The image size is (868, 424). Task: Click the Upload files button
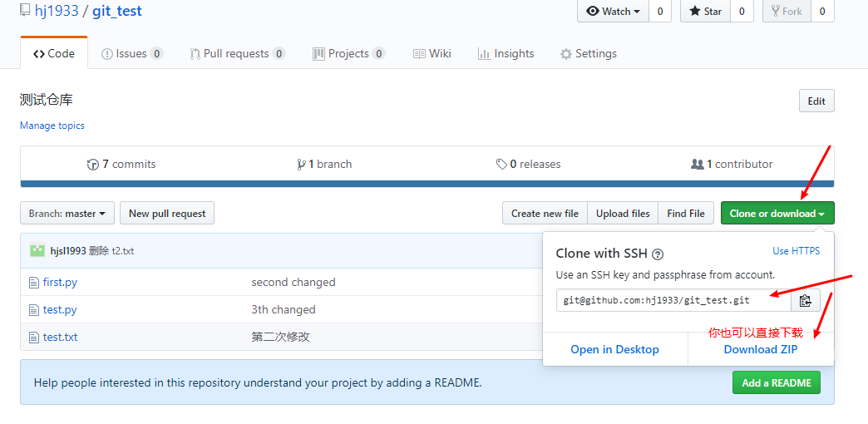(x=623, y=214)
